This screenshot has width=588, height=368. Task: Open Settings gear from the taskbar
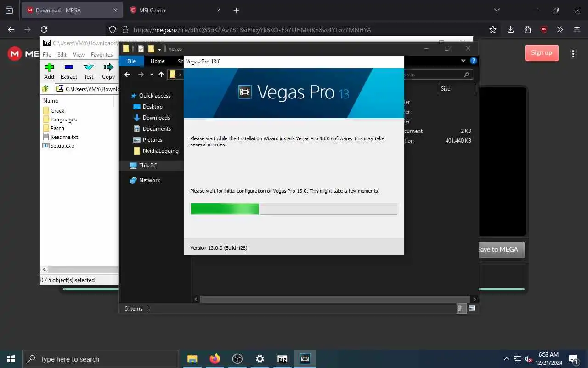pos(260,359)
